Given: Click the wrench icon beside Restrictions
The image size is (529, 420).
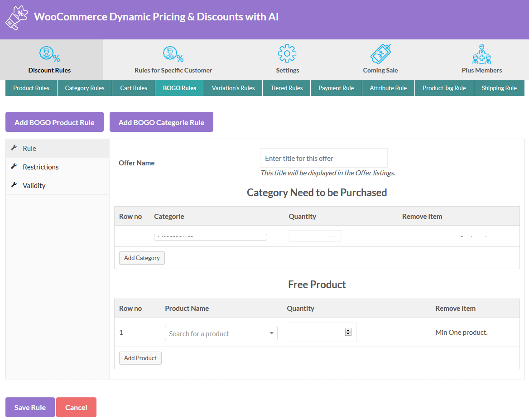Looking at the screenshot, I should pos(14,167).
